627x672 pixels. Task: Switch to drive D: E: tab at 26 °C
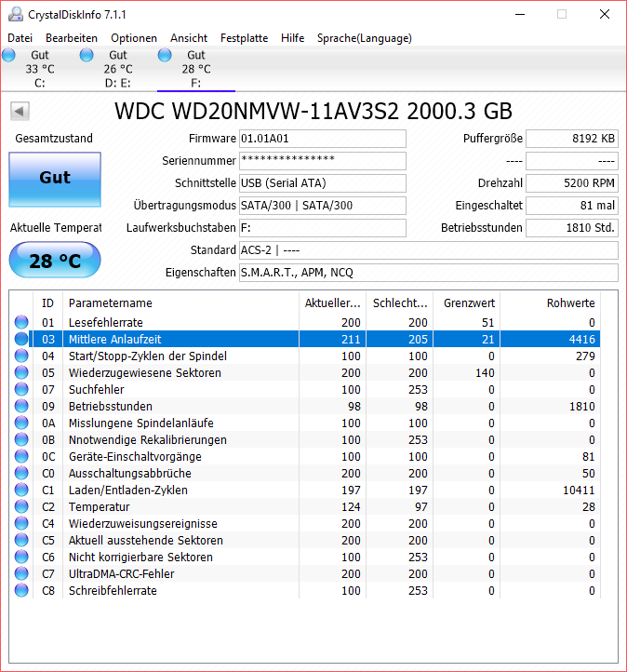[x=118, y=69]
